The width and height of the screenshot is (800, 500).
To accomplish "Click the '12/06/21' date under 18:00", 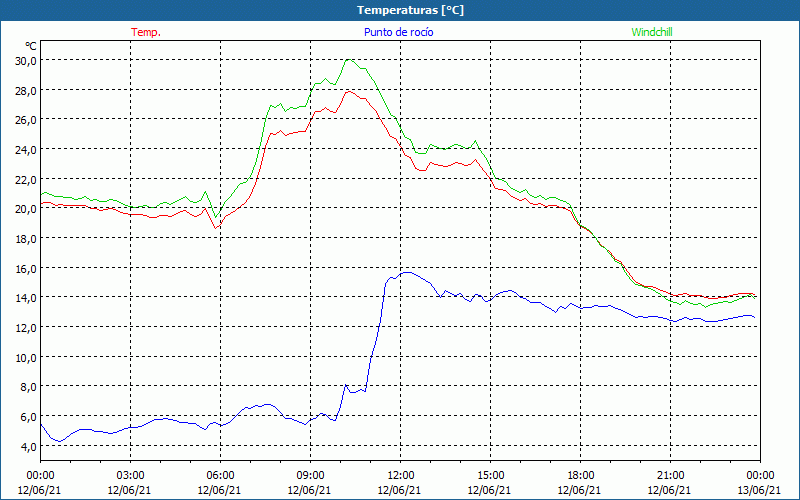I will coord(580,490).
